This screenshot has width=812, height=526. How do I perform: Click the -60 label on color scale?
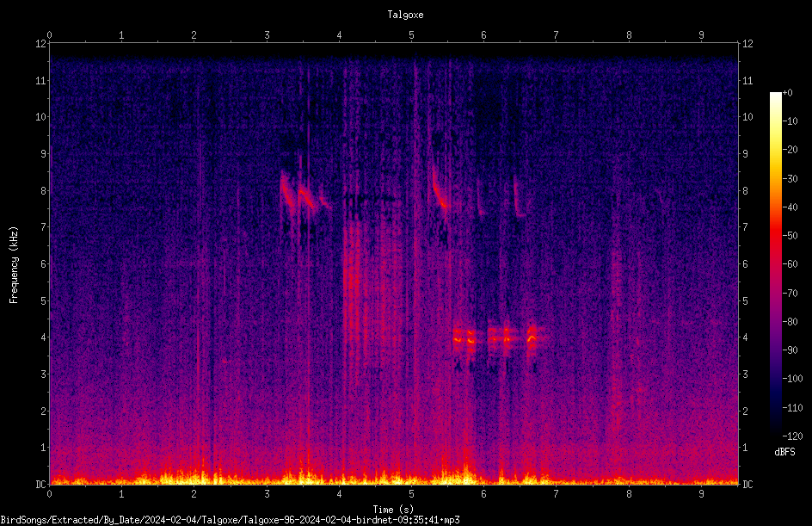tap(790, 264)
